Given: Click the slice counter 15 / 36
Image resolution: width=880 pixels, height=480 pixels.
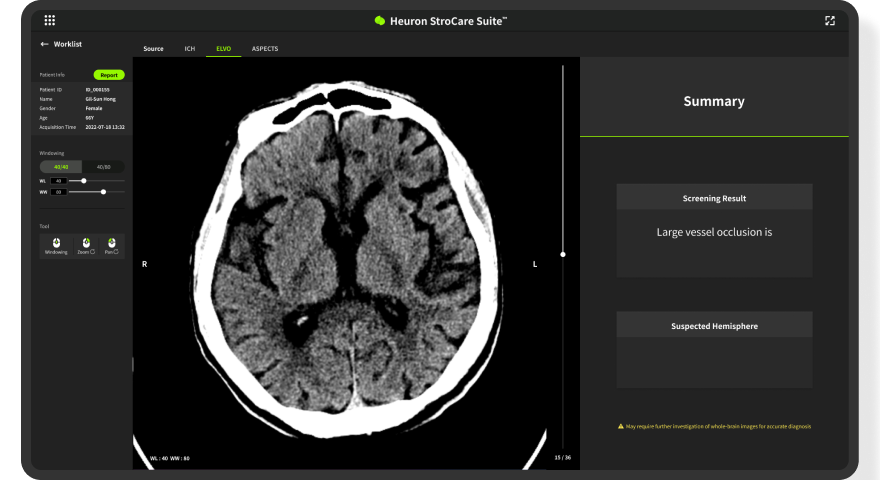Looking at the screenshot, I should (x=562, y=458).
